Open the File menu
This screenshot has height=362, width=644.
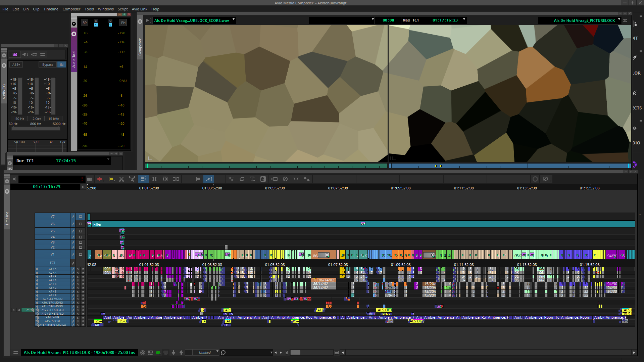tap(5, 9)
